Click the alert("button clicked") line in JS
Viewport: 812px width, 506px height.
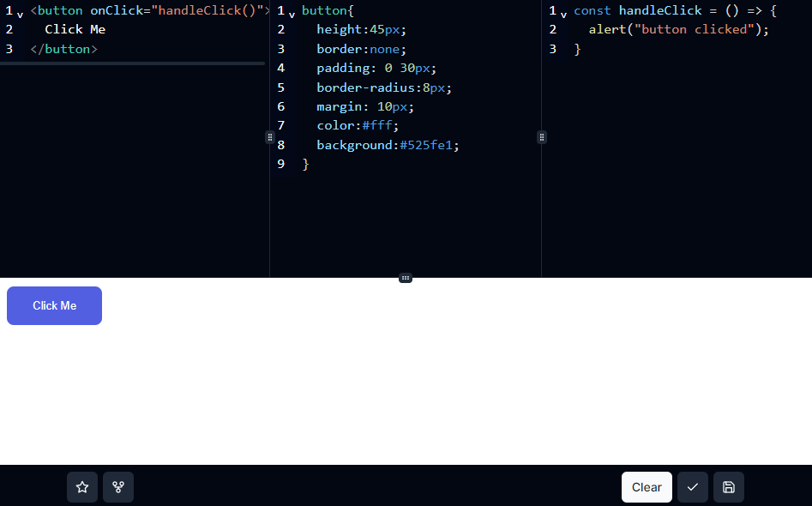pyautogui.click(x=678, y=29)
